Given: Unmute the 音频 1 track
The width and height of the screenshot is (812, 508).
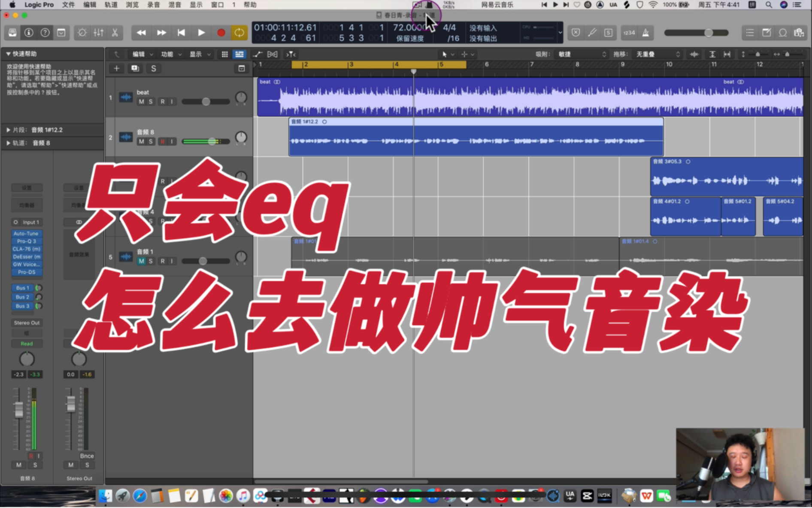Looking at the screenshot, I should tap(141, 261).
